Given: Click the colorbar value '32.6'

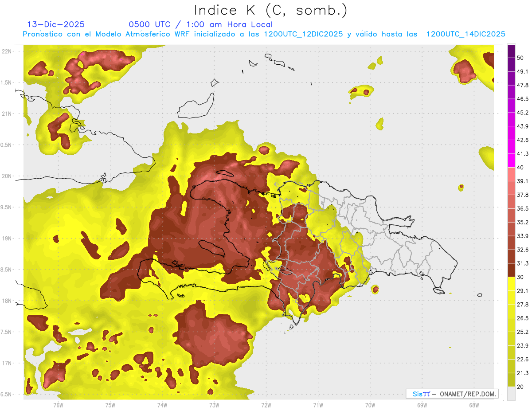Looking at the screenshot, I should click(523, 250).
